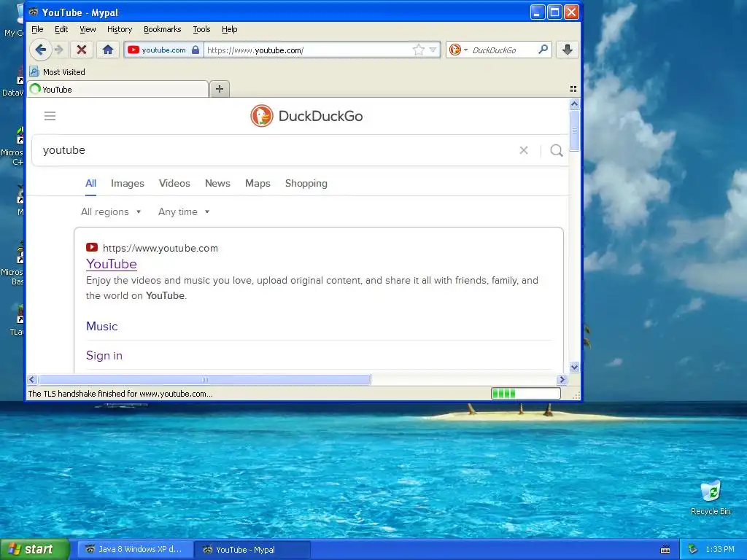Switch to Images results

click(x=127, y=183)
